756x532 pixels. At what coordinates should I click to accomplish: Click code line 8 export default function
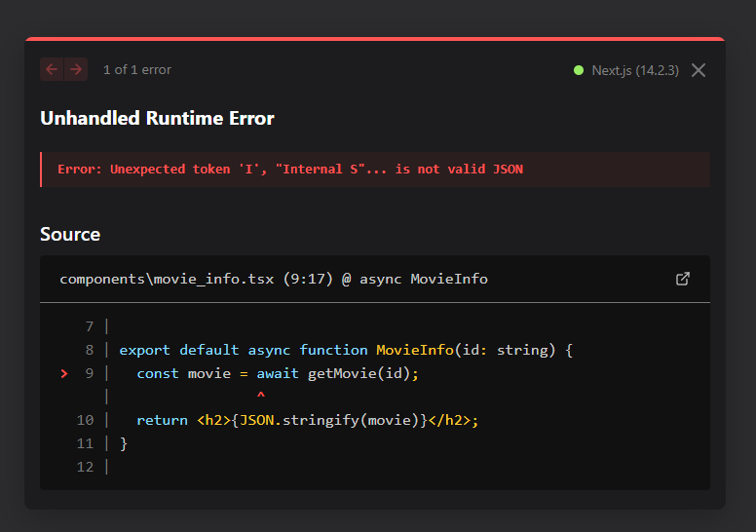(346, 350)
